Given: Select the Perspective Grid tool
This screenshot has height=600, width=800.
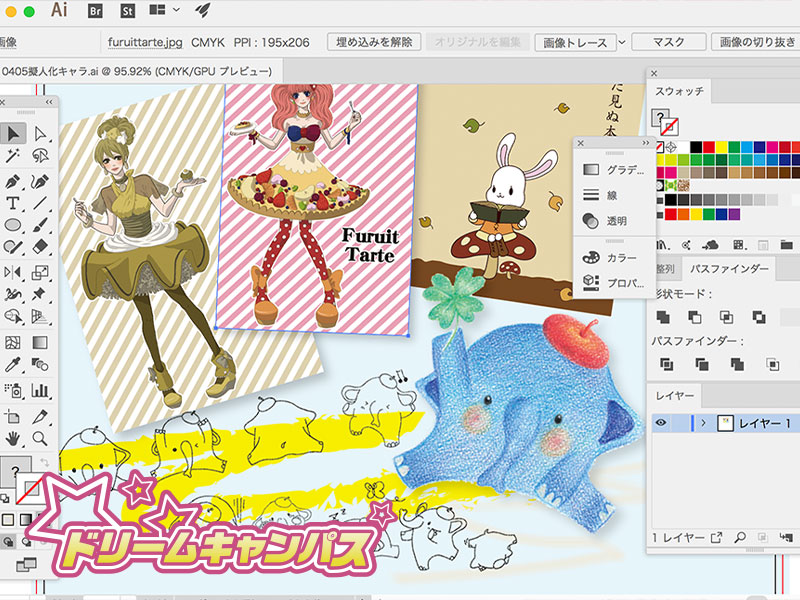Looking at the screenshot, I should 40,316.
